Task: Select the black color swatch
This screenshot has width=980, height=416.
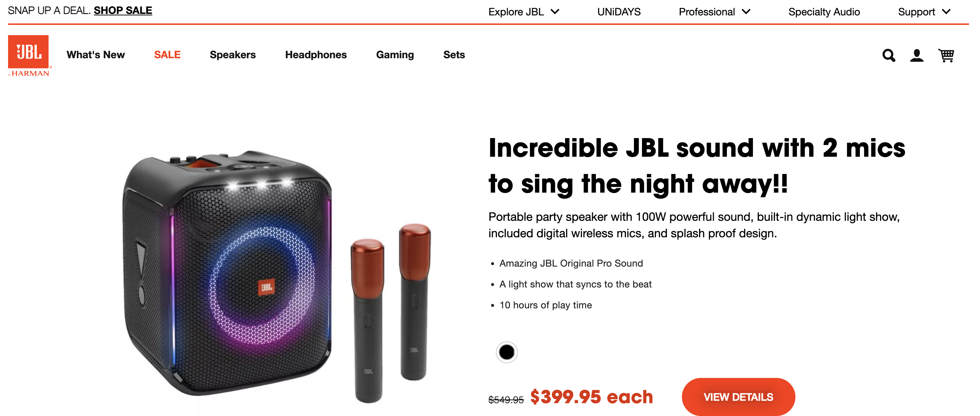Action: click(x=507, y=352)
